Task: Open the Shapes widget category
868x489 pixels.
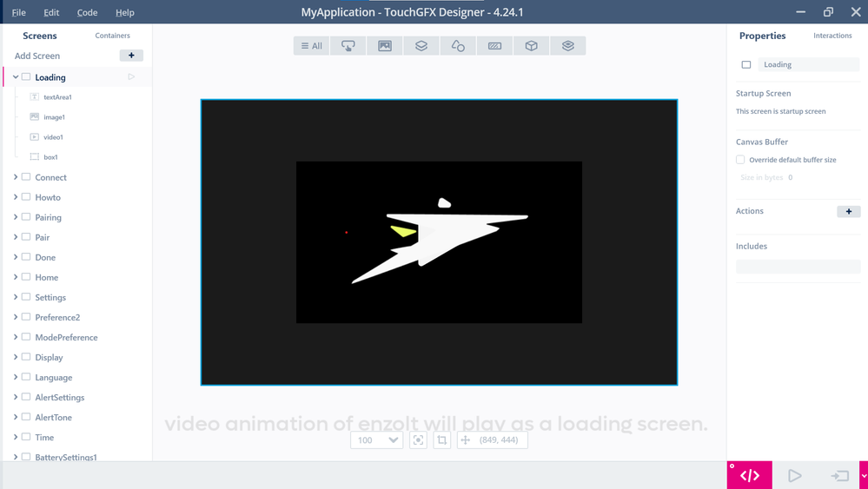Action: 458,46
